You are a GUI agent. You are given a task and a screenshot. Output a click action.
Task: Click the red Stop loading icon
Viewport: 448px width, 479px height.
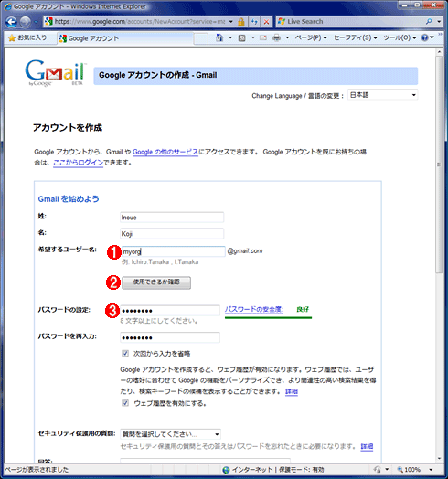[x=266, y=21]
